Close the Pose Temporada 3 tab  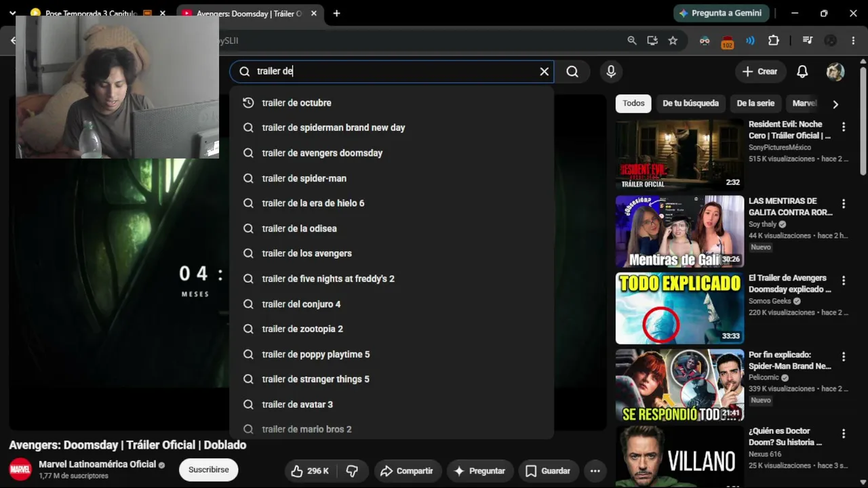[163, 14]
